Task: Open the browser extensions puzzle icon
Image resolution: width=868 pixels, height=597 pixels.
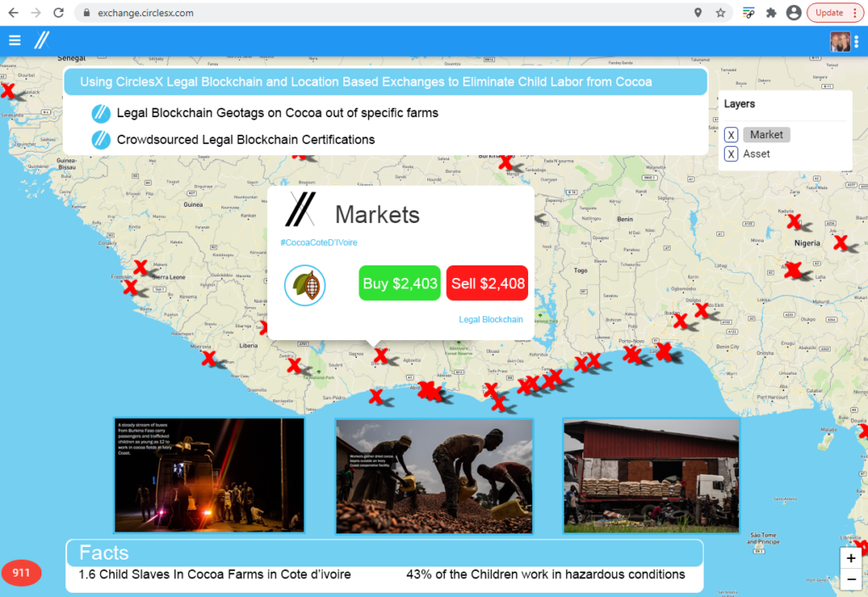Action: 771,13
